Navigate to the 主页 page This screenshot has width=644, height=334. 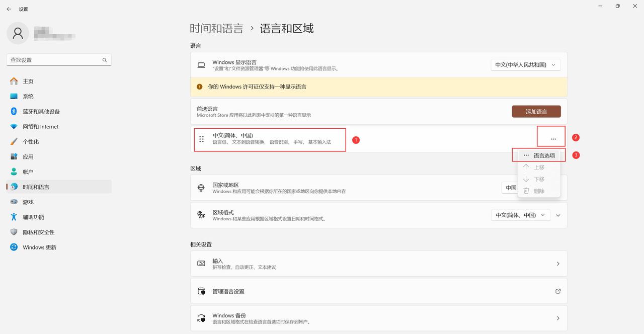coord(28,81)
